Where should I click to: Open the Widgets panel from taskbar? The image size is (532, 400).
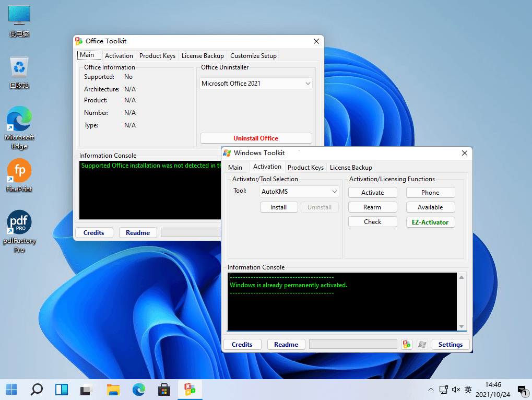tap(62, 390)
